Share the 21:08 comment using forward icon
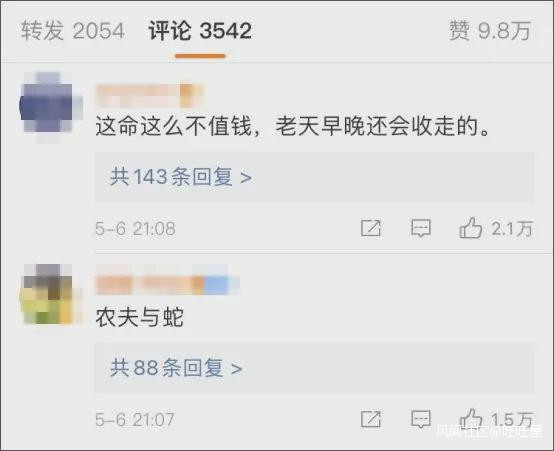The image size is (554, 451). click(x=371, y=228)
